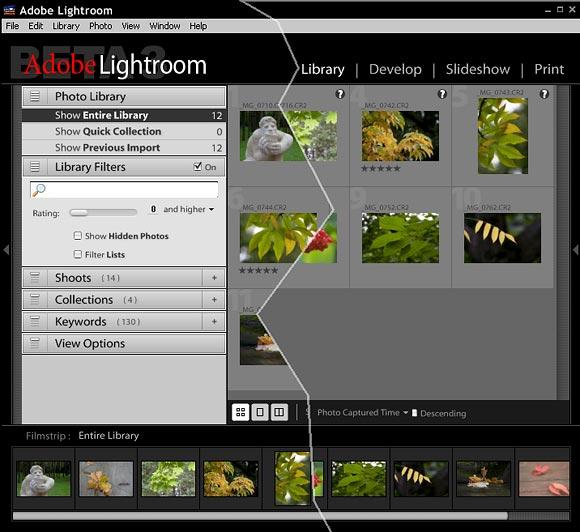The width and height of the screenshot is (580, 532).
Task: Open the 'and higher' rating dropdown
Action: click(x=189, y=209)
